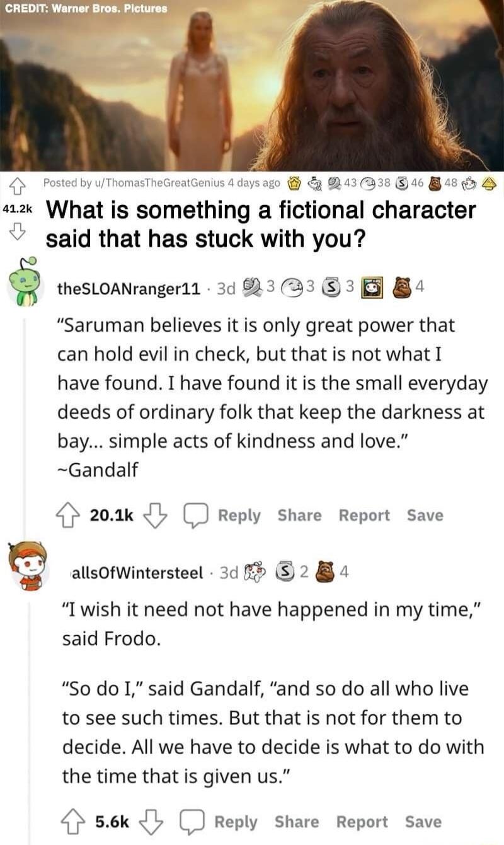Screen dimensions: 504x845
Task: Select the gold pyramid award on the post
Action: point(488,185)
